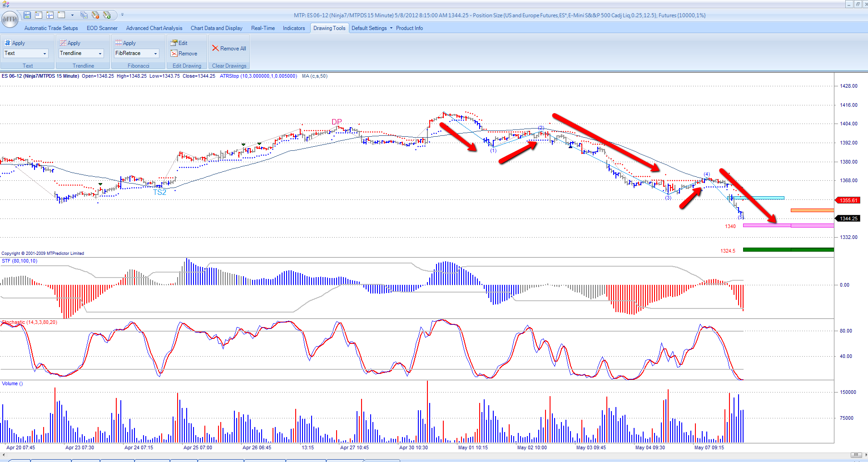Click the black 1344.25 current price marker
Image resolution: width=868 pixels, height=462 pixels.
[848, 219]
